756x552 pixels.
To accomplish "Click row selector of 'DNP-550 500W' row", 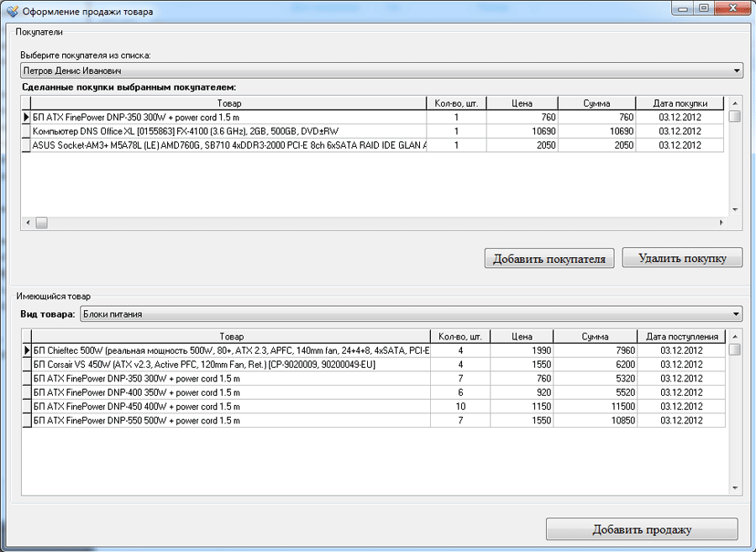I will (x=27, y=420).
